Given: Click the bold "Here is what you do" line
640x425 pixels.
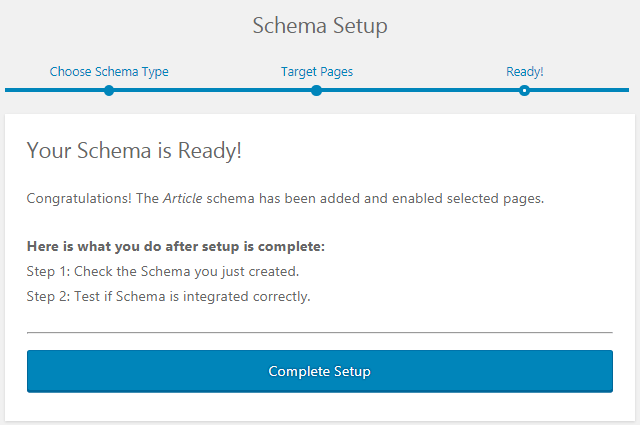Looking at the screenshot, I should click(176, 246).
